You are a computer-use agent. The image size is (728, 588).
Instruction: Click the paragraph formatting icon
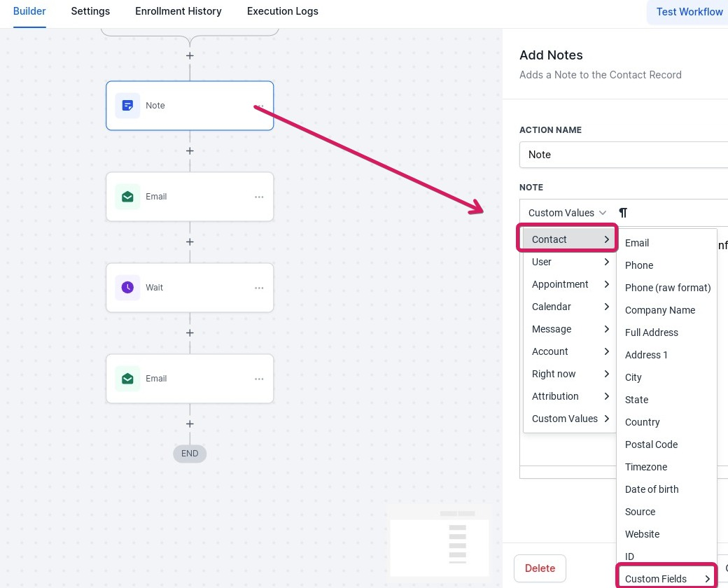623,213
